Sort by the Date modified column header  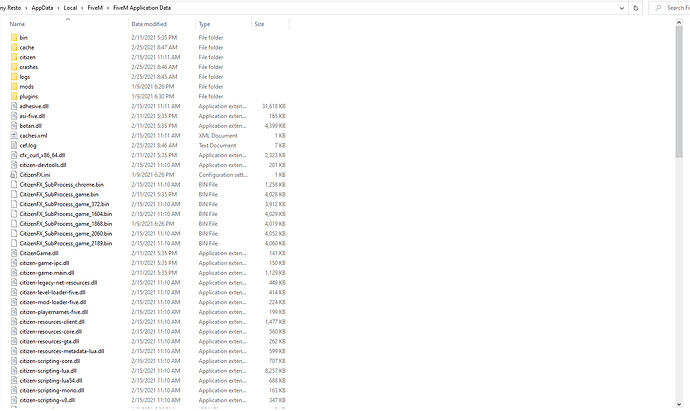(149, 24)
